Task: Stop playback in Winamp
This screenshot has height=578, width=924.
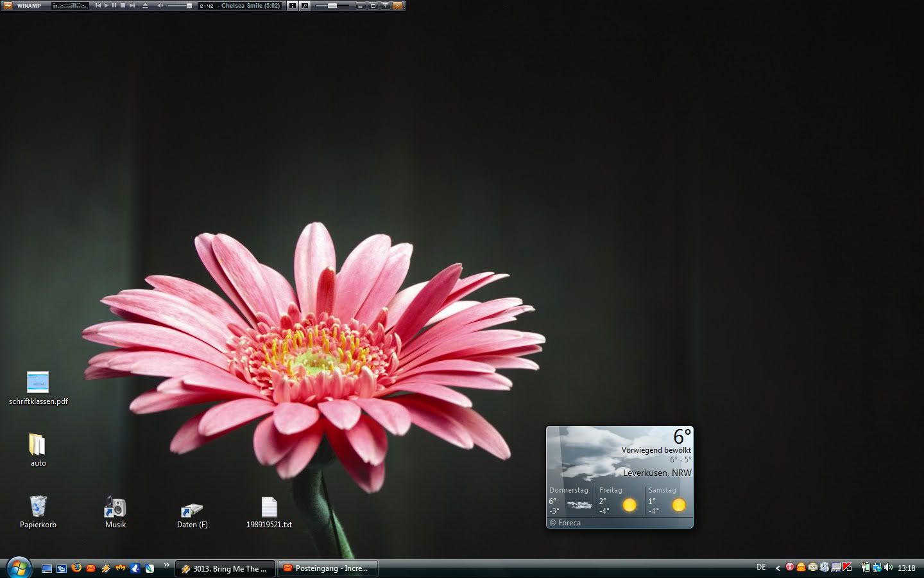Action: click(123, 5)
